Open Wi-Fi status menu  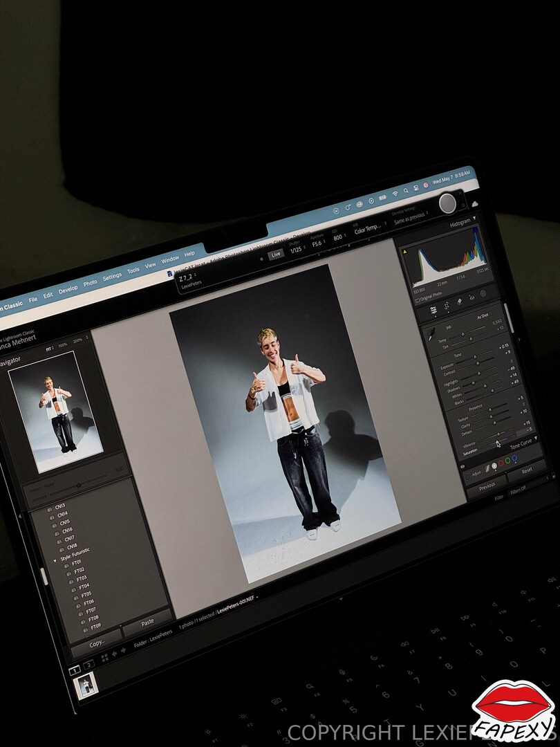point(395,194)
